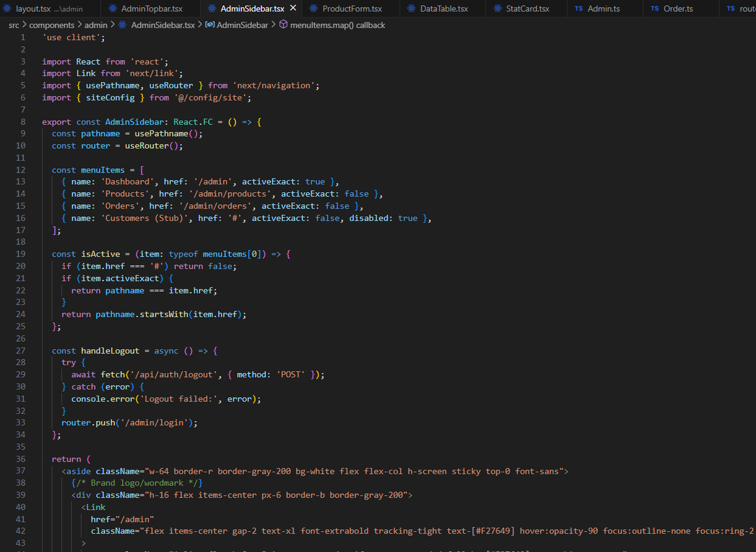Image resolution: width=756 pixels, height=552 pixels.
Task: Click the try keyword on line 28
Action: tap(69, 362)
